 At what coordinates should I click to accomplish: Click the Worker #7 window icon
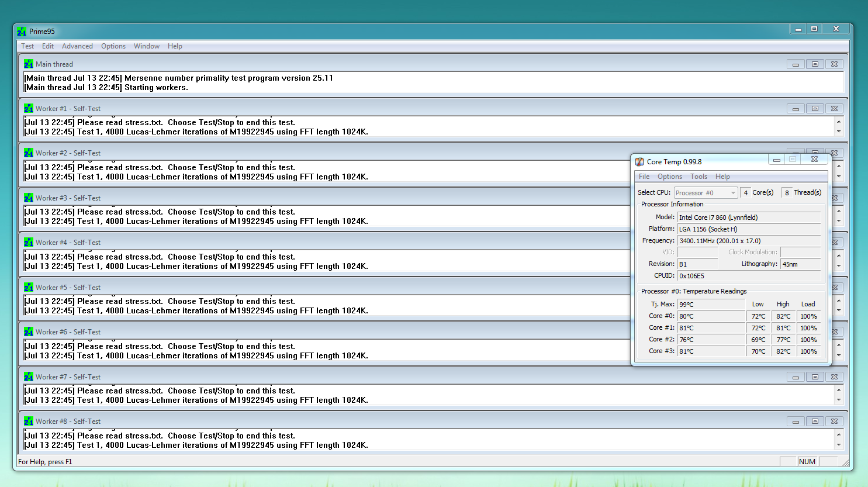29,377
